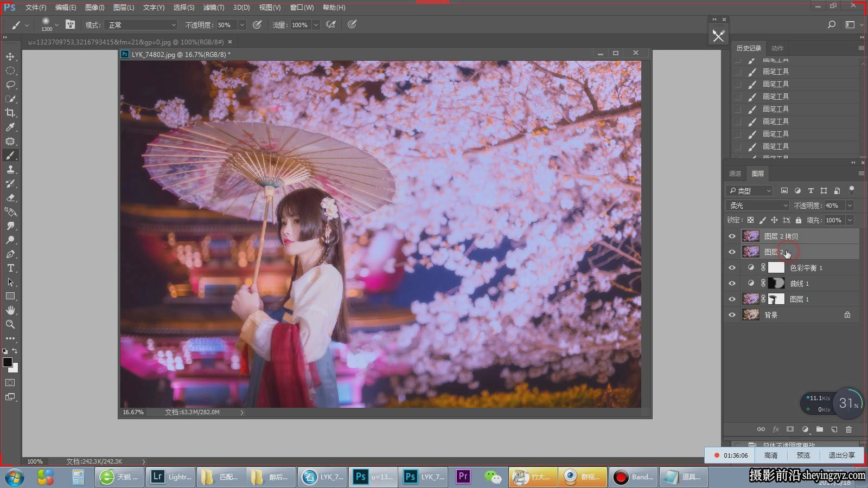
Task: Create a new layer group
Action: pyautogui.click(x=820, y=429)
